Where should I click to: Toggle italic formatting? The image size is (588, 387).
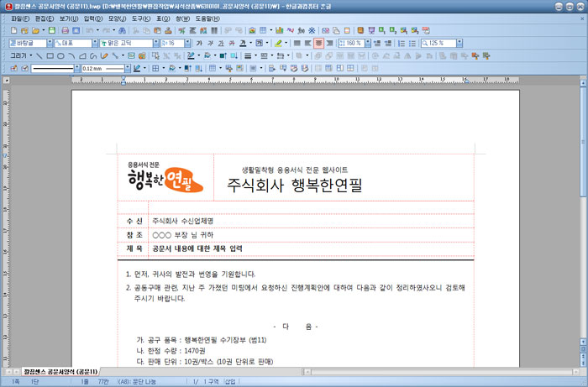tap(210, 43)
